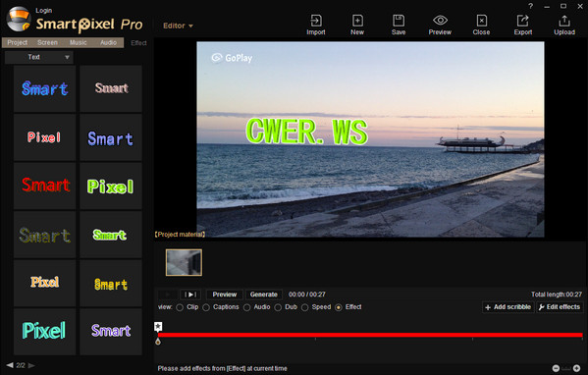Select the Captions view radio button

[x=206, y=307]
